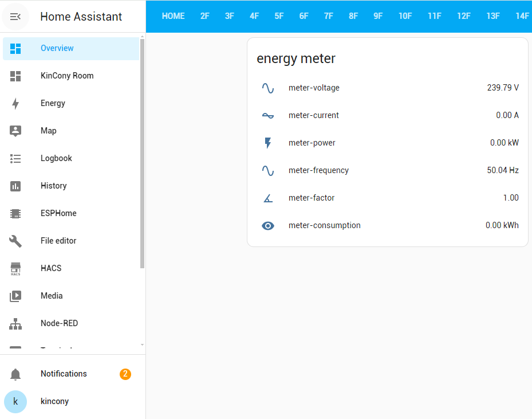Click the Logbook list icon

click(15, 159)
